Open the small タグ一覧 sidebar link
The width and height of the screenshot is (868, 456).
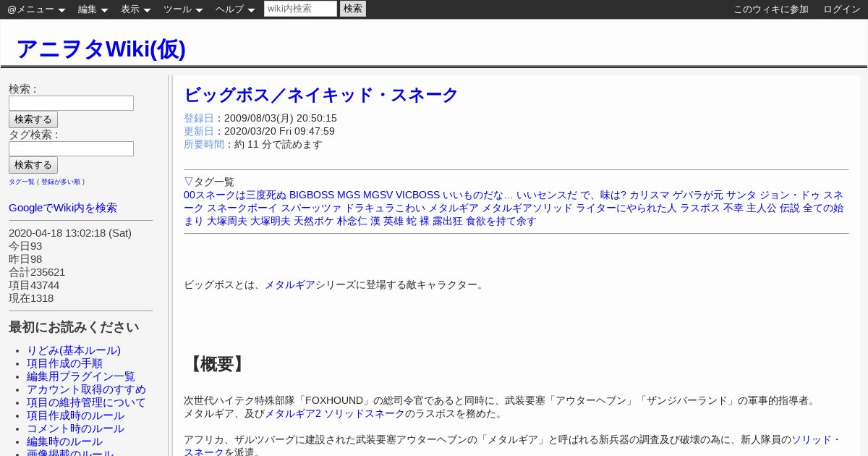22,182
